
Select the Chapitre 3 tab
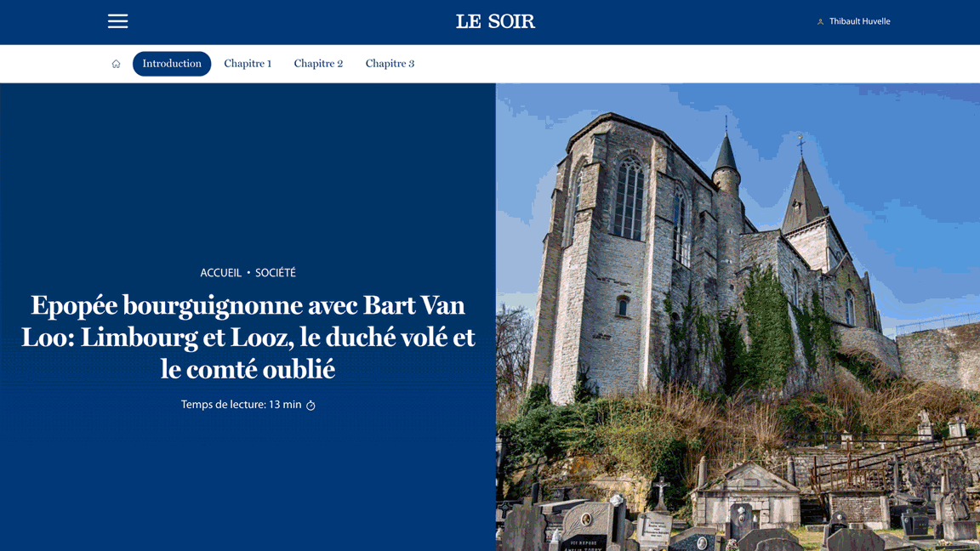[x=390, y=63]
